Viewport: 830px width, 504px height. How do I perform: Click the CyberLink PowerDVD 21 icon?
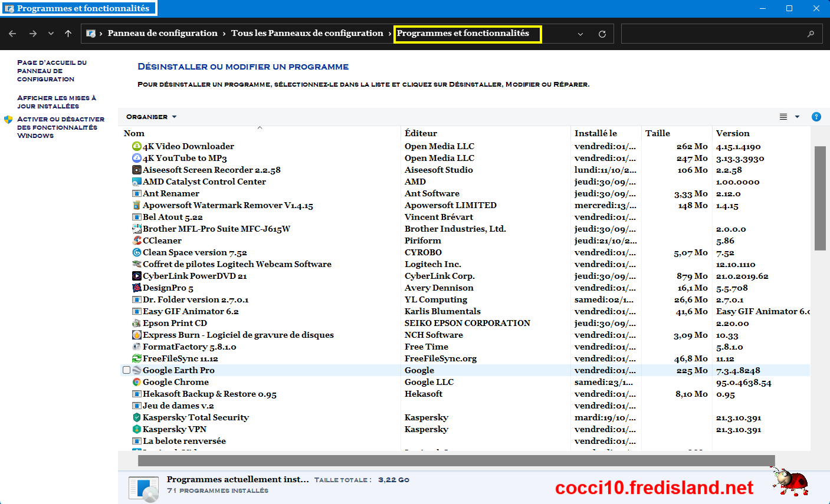click(137, 276)
